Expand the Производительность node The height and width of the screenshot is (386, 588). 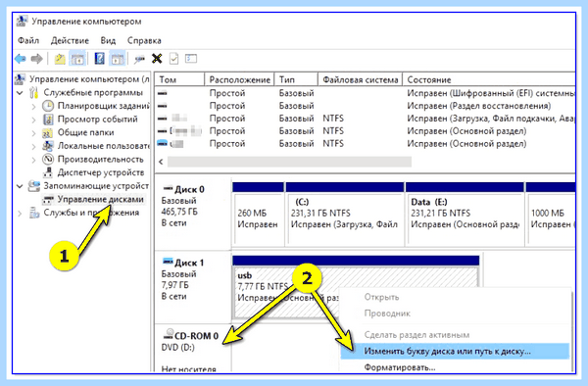pyautogui.click(x=33, y=160)
